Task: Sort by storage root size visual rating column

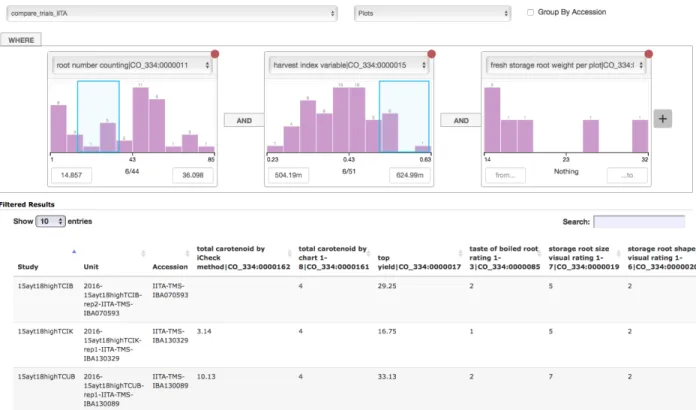Action: click(618, 253)
